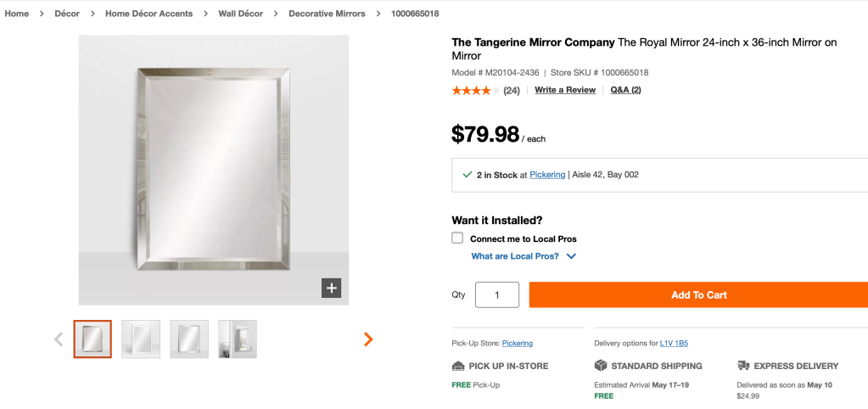Select the fourth room-scene thumbnail
This screenshot has height=409, width=868.
[238, 339]
